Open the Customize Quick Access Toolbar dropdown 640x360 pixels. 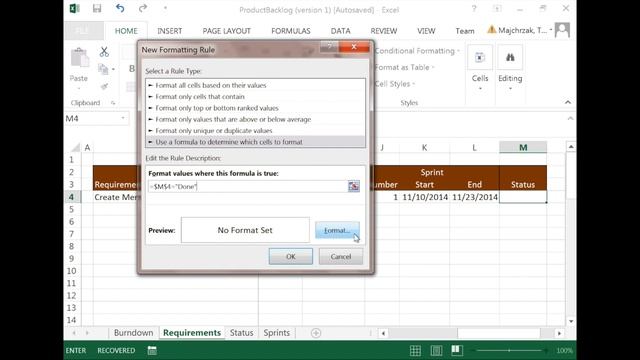[165, 8]
